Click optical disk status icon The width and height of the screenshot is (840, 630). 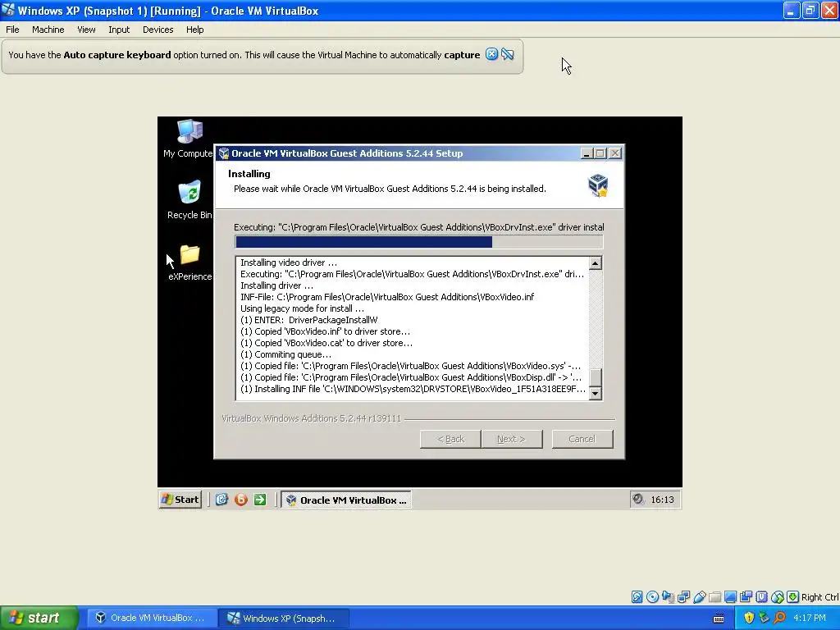[x=652, y=597]
